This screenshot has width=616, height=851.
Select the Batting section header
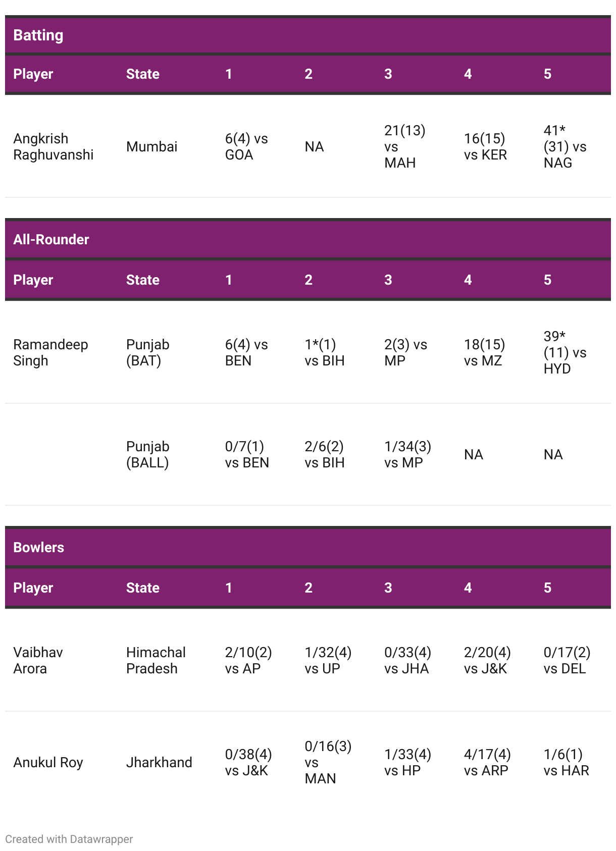[x=38, y=35]
